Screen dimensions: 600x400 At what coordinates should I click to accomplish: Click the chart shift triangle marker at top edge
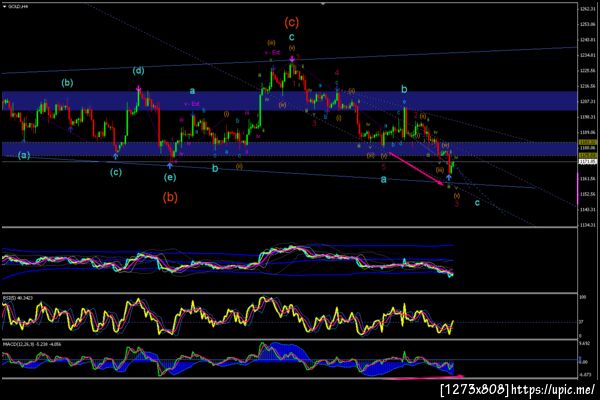pos(323,3)
